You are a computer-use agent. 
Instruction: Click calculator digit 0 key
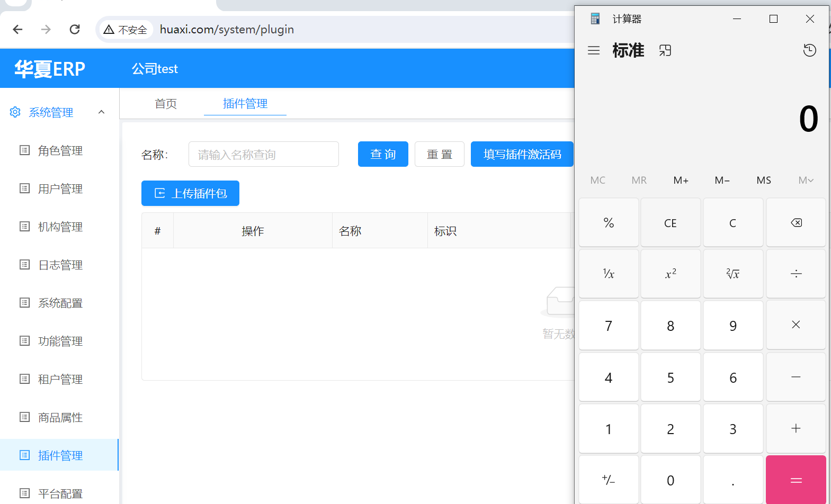pos(671,480)
